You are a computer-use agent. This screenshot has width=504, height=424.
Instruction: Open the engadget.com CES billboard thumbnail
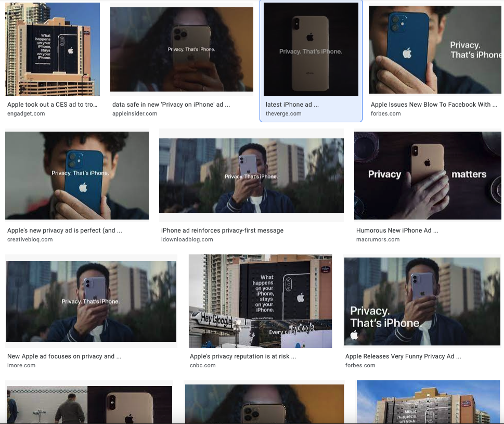coord(53,49)
